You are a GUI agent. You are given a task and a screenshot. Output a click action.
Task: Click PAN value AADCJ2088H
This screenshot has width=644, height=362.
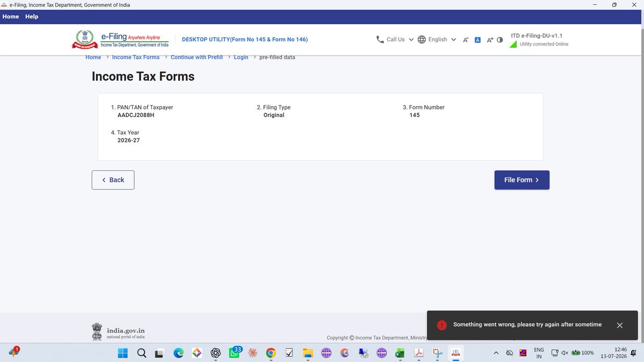click(x=136, y=115)
